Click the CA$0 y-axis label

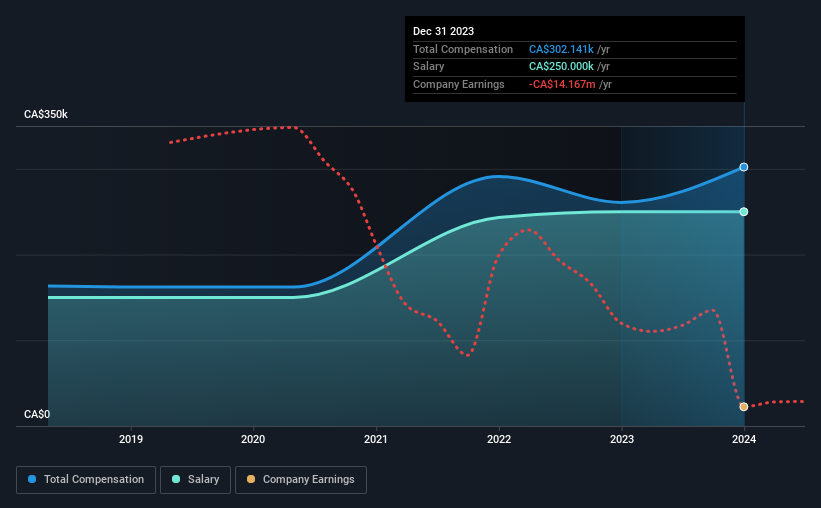(37, 414)
